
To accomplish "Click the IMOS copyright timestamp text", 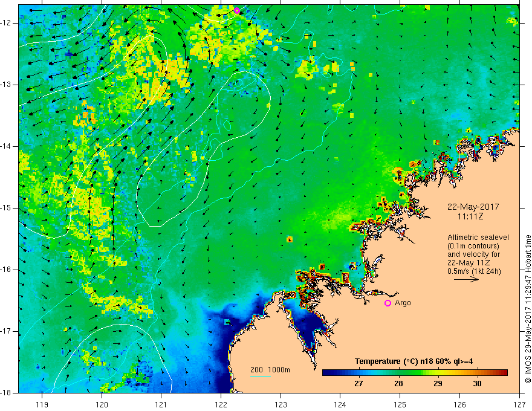I will tap(528, 309).
